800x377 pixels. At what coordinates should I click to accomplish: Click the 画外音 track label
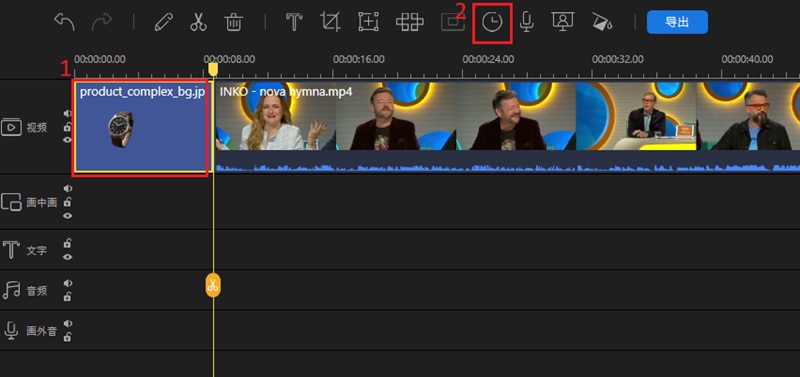[x=41, y=331]
